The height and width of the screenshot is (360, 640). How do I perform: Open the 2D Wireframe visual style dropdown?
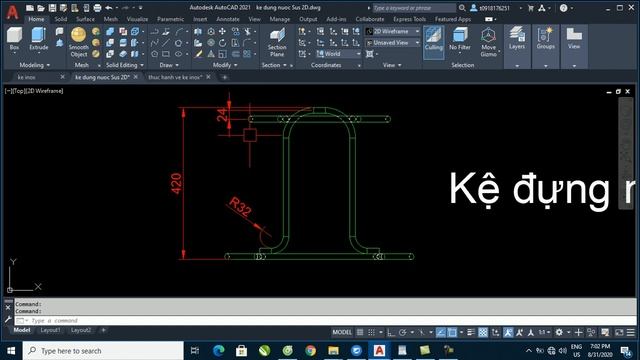(392, 31)
